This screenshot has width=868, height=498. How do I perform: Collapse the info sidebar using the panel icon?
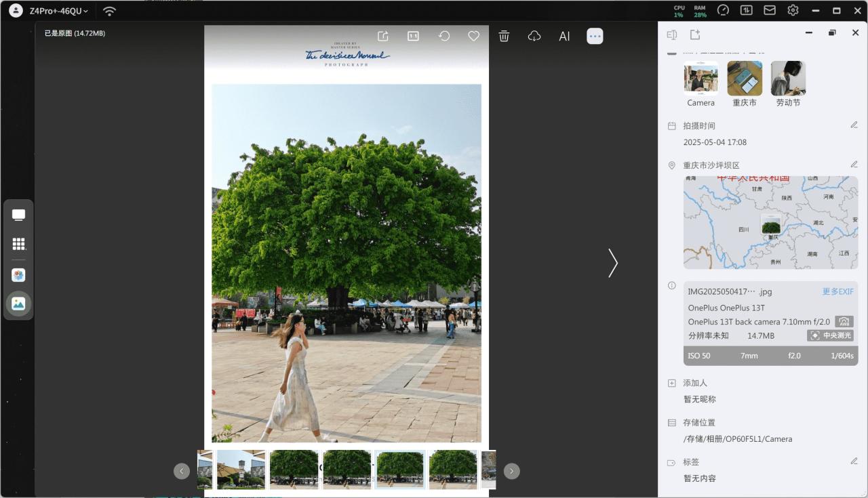point(672,34)
